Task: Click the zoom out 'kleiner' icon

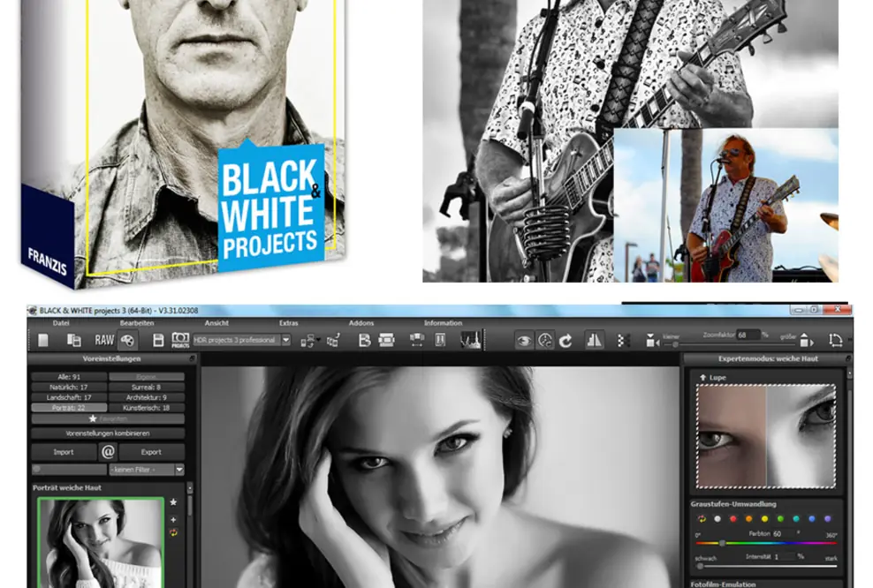Action: click(x=650, y=341)
